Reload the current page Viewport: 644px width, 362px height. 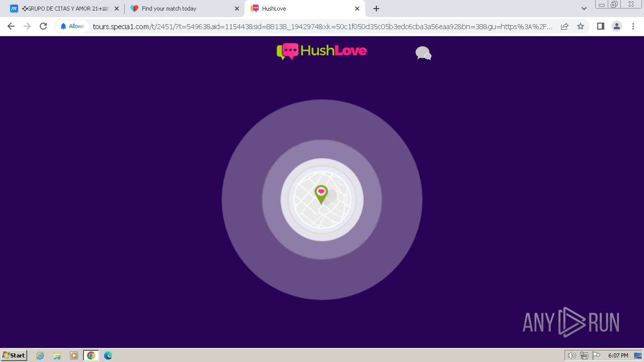click(x=43, y=26)
